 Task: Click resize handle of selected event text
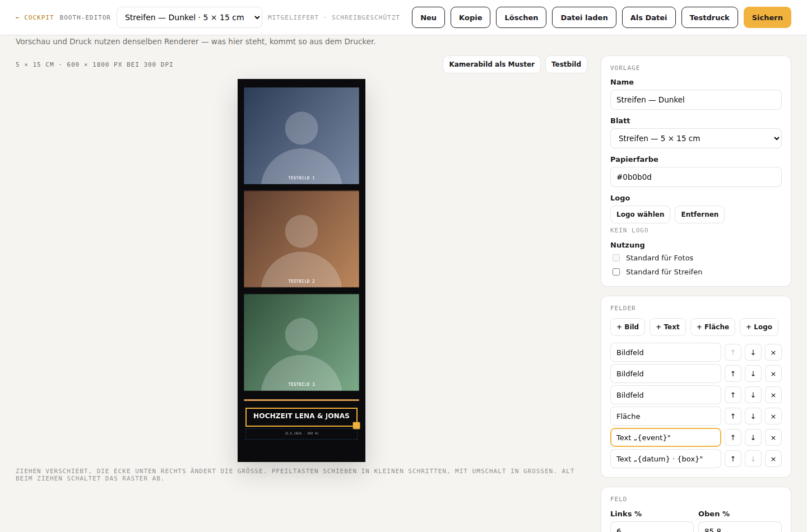(x=356, y=426)
